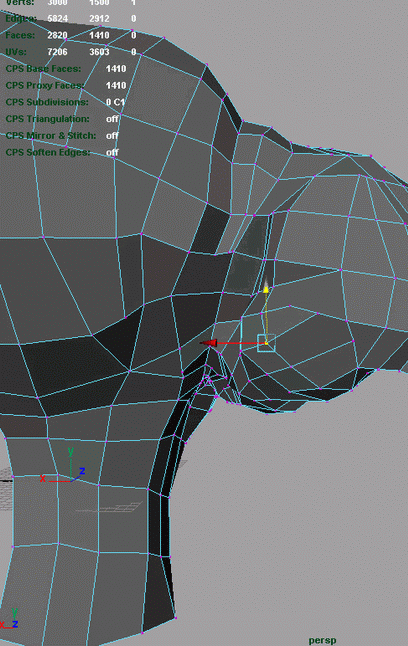Click the Faces: label in the heads-up display

pyautogui.click(x=20, y=35)
